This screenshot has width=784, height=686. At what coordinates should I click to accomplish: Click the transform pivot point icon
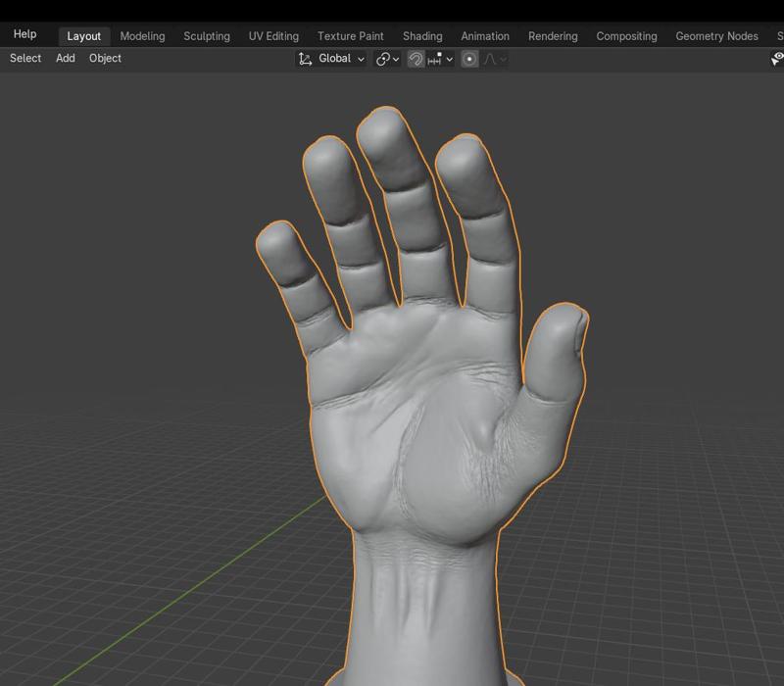tap(385, 58)
